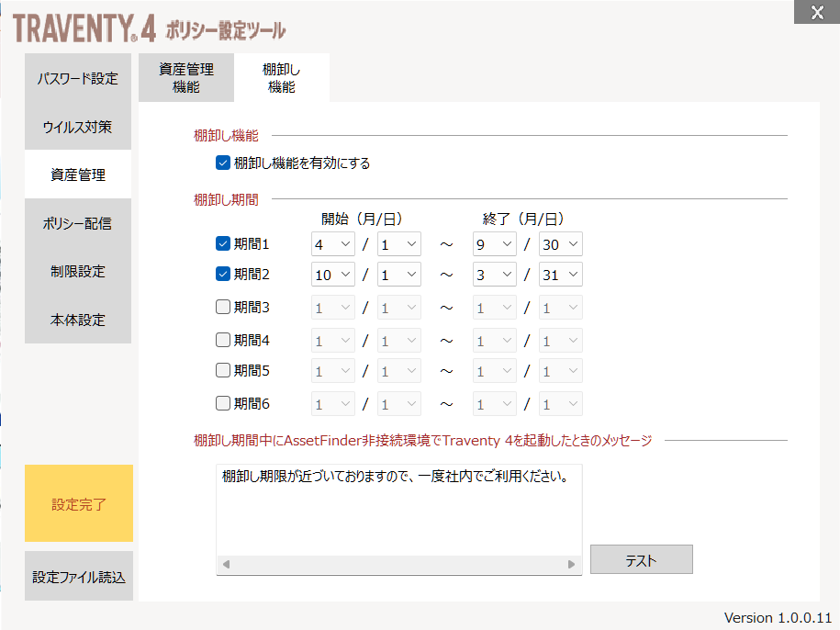Close the policy tool with the X button
This screenshot has width=840, height=630.
(x=817, y=12)
